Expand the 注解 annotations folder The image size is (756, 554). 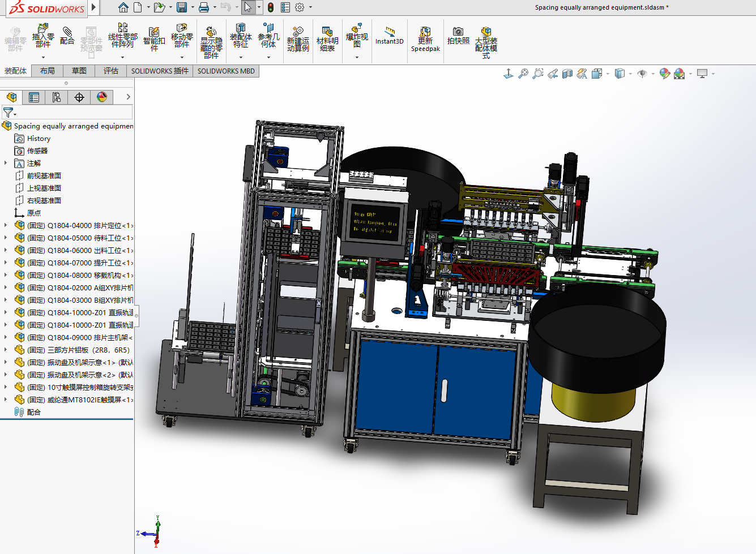[6, 163]
